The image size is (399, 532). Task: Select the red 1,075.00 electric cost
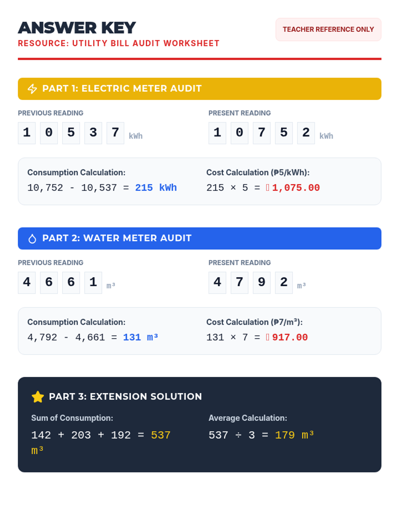coord(296,188)
